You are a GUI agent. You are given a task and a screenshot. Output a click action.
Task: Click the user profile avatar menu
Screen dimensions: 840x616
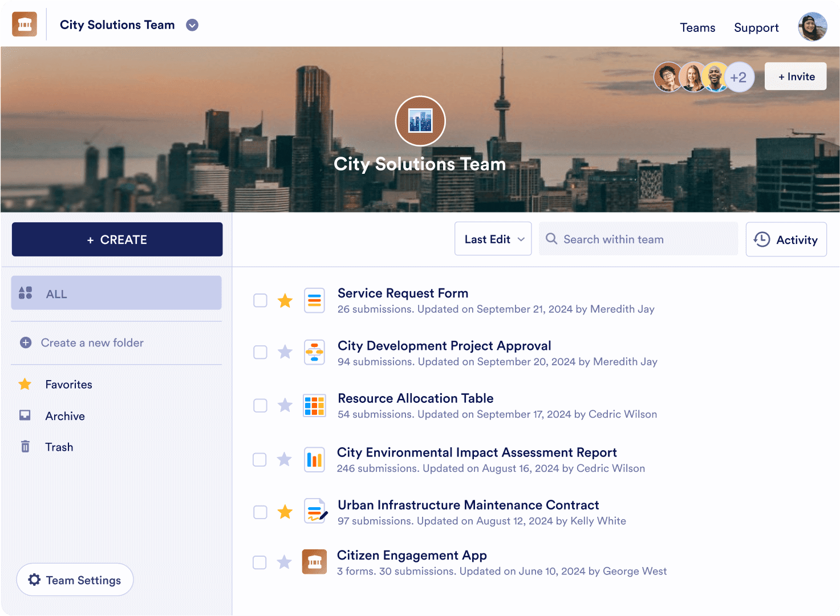812,27
